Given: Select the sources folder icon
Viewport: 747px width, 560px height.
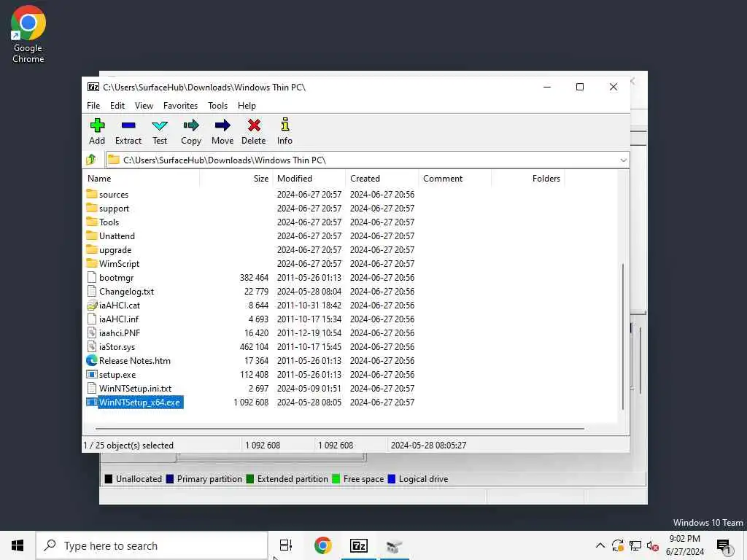Looking at the screenshot, I should tap(92, 194).
